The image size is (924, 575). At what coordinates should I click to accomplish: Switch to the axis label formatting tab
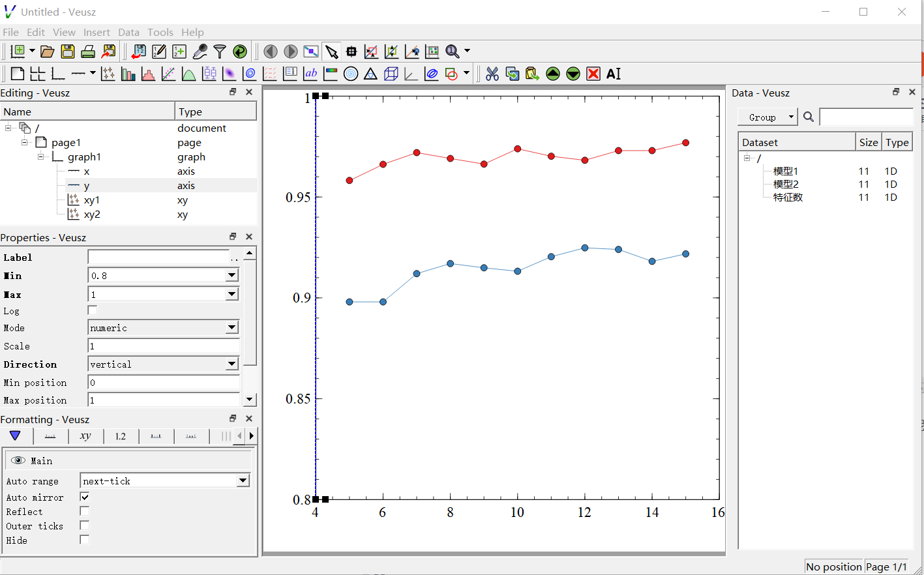click(x=85, y=436)
